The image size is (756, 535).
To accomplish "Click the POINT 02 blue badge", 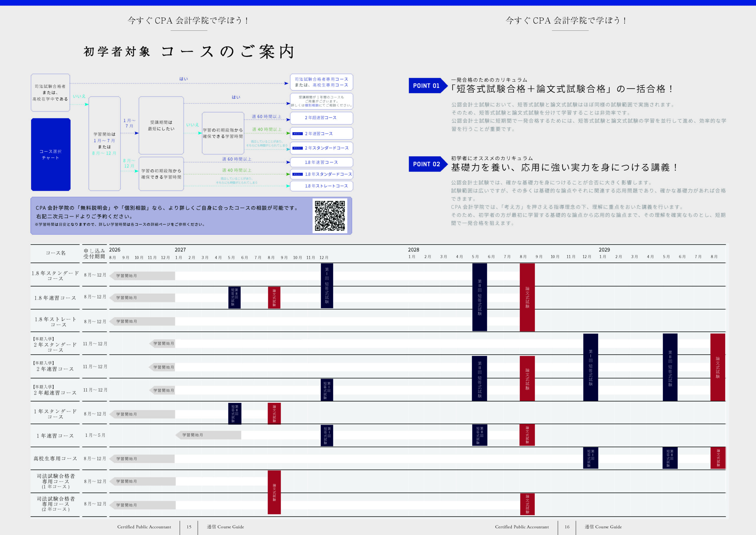I will pyautogui.click(x=428, y=164).
